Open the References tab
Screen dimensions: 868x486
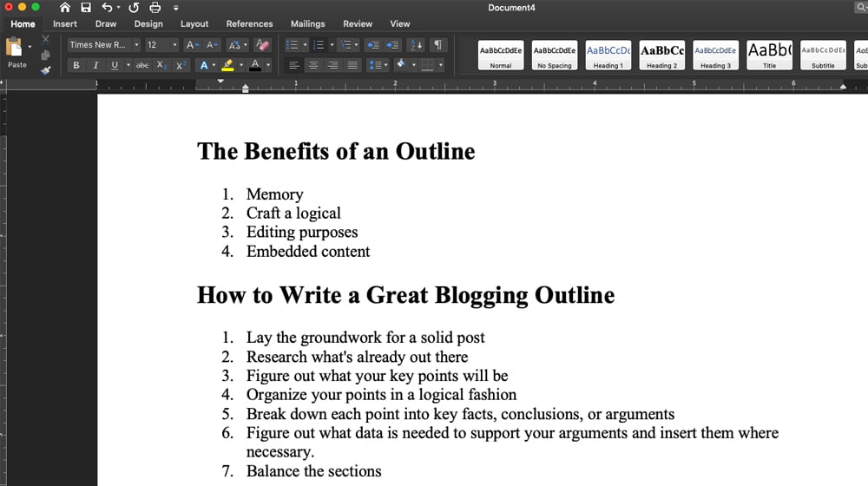tap(249, 24)
